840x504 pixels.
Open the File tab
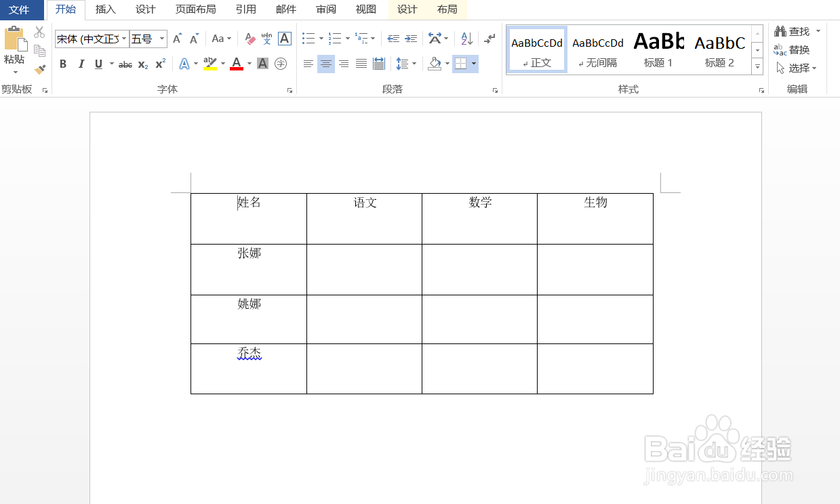(x=20, y=9)
